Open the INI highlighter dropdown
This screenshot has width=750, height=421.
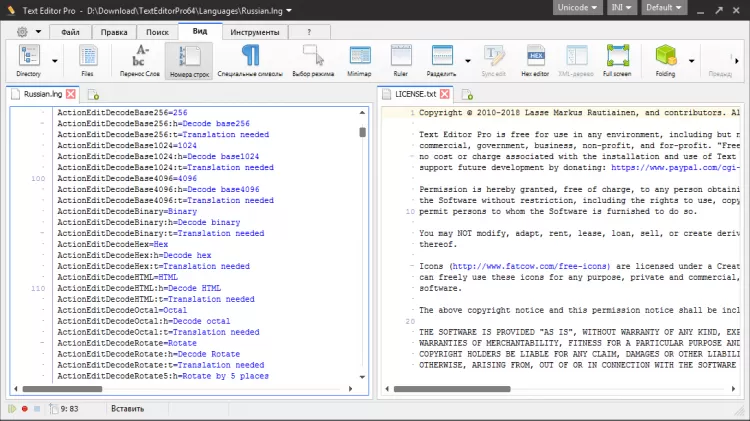click(621, 8)
